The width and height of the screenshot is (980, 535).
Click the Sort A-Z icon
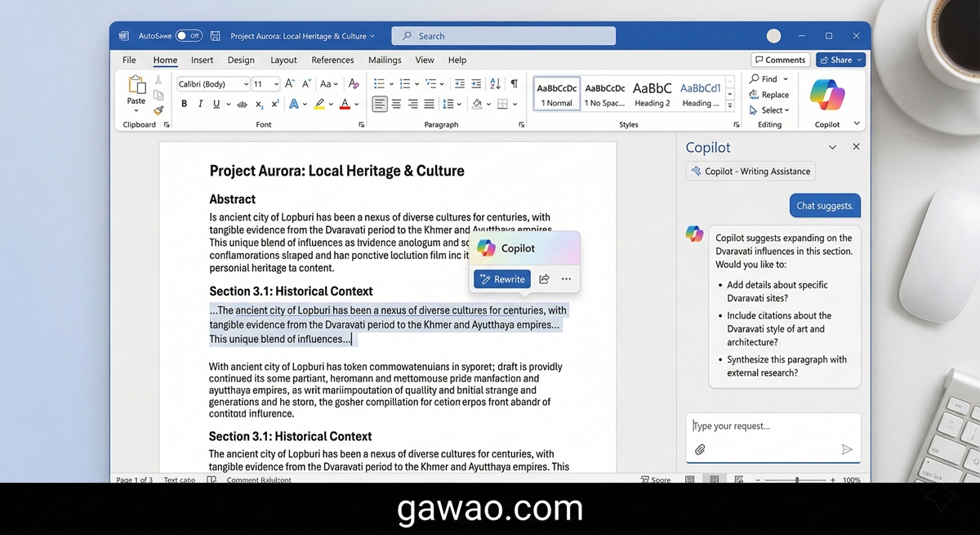495,84
